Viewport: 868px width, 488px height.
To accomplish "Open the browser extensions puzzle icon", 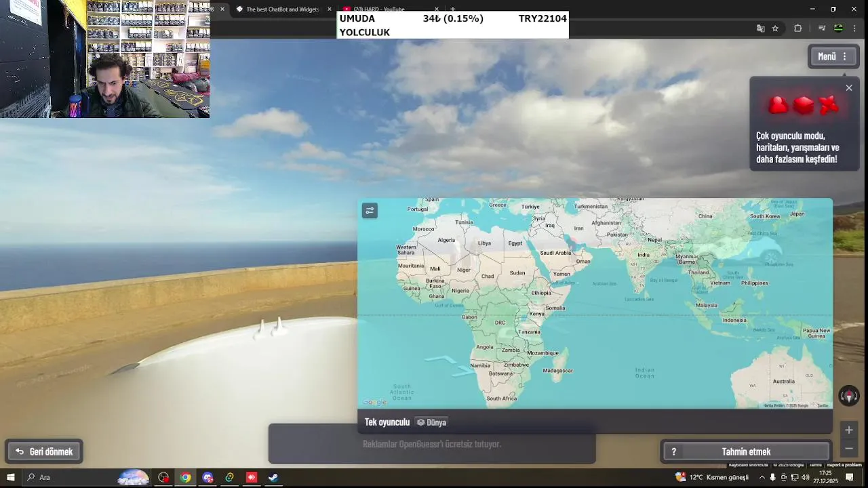I will [797, 28].
